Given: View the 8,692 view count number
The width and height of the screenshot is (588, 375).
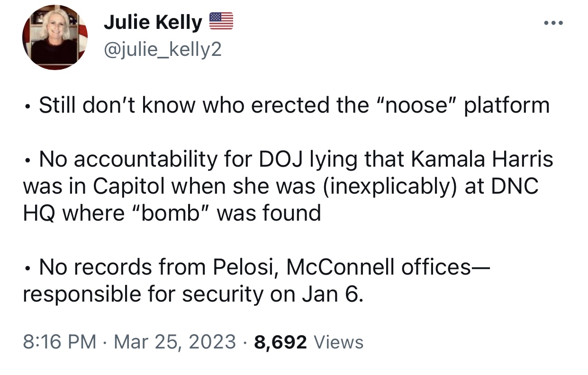Looking at the screenshot, I should [x=280, y=342].
